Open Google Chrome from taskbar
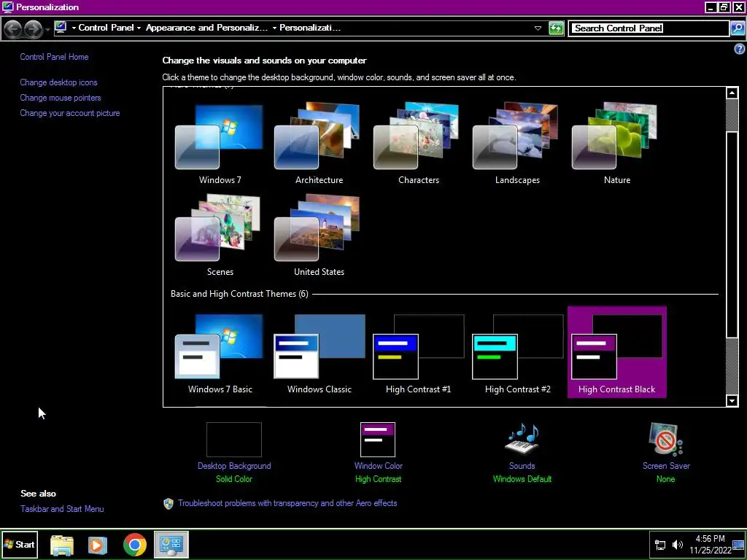The width and height of the screenshot is (747, 560). (135, 545)
